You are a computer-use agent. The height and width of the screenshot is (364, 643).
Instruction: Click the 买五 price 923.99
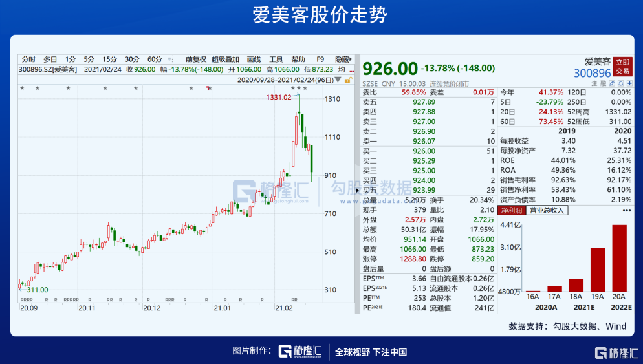(424, 190)
